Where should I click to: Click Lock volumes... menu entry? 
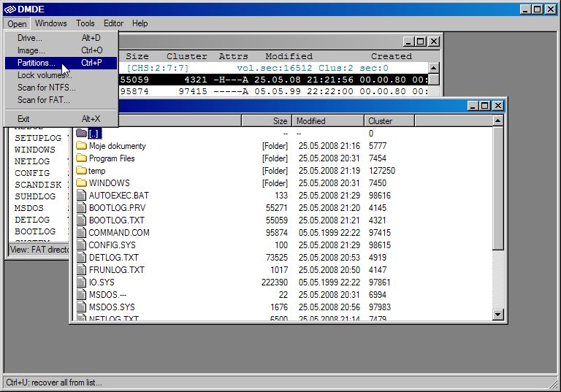[61, 75]
